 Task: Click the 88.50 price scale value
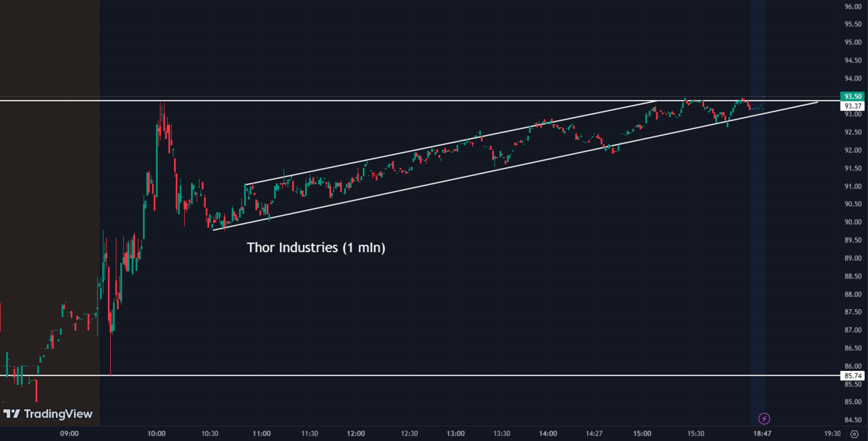click(x=853, y=276)
